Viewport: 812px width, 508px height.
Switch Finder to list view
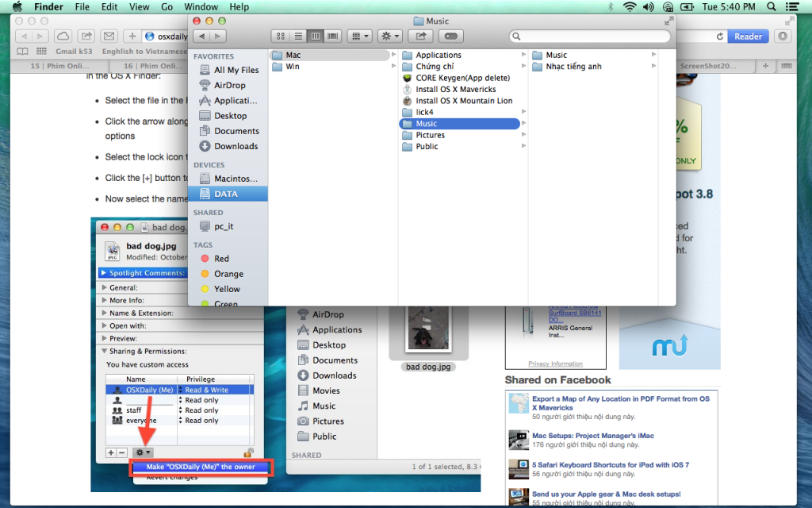[298, 37]
